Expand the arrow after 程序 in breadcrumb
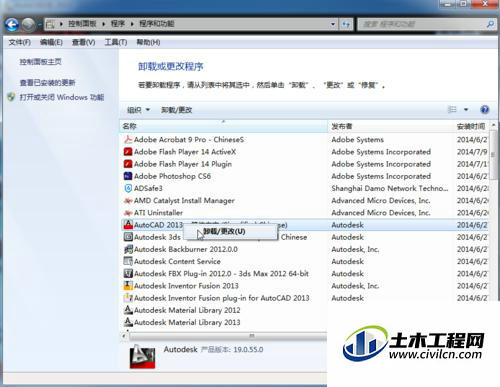 (132, 24)
